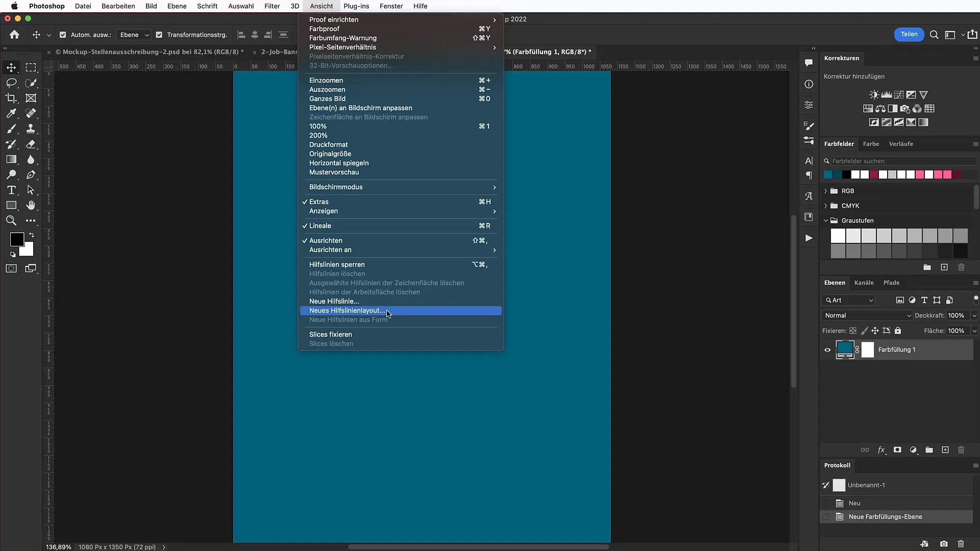Select the Horizontal Type tool
This screenshot has width=980, height=551.
(x=11, y=190)
